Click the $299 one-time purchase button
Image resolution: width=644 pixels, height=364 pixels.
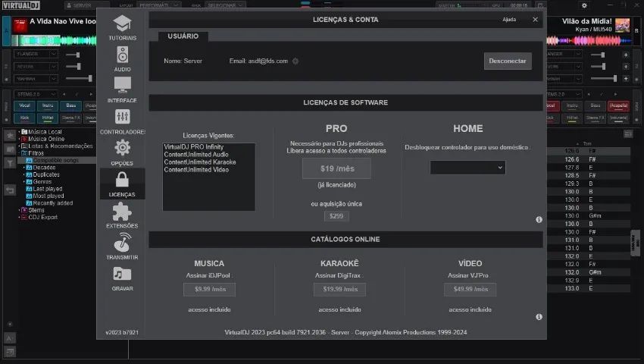(336, 216)
